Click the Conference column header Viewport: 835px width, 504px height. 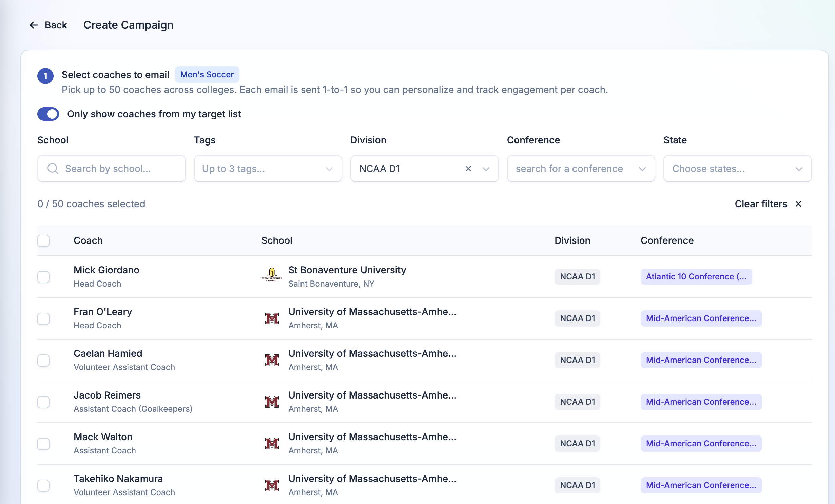pos(667,240)
